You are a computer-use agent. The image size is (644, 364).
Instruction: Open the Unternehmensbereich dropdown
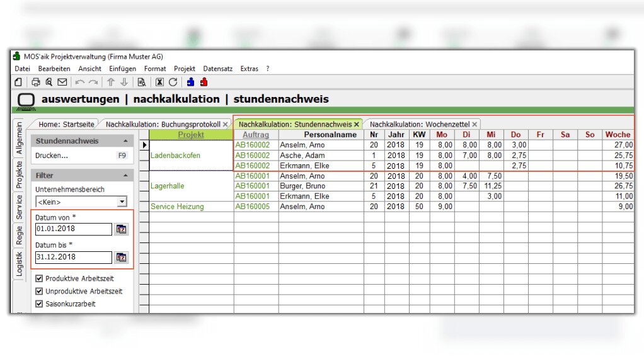pos(122,202)
